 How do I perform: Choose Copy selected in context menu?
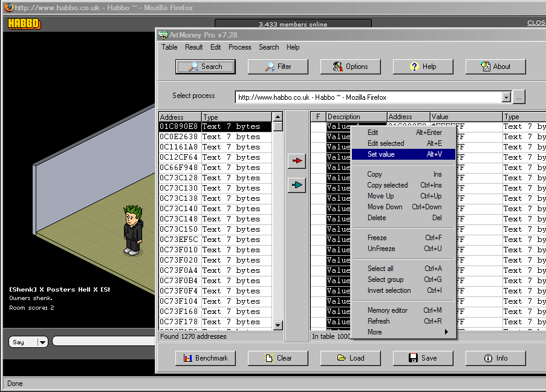pyautogui.click(x=404, y=185)
